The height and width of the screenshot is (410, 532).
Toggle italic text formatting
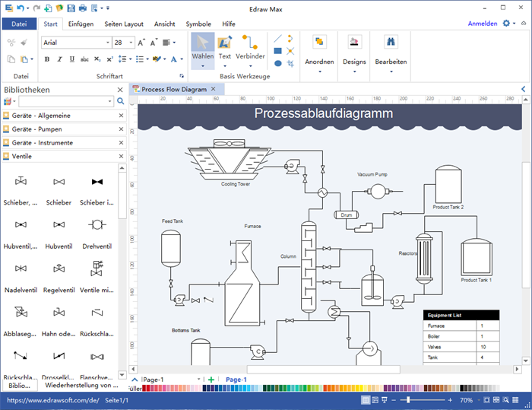61,59
